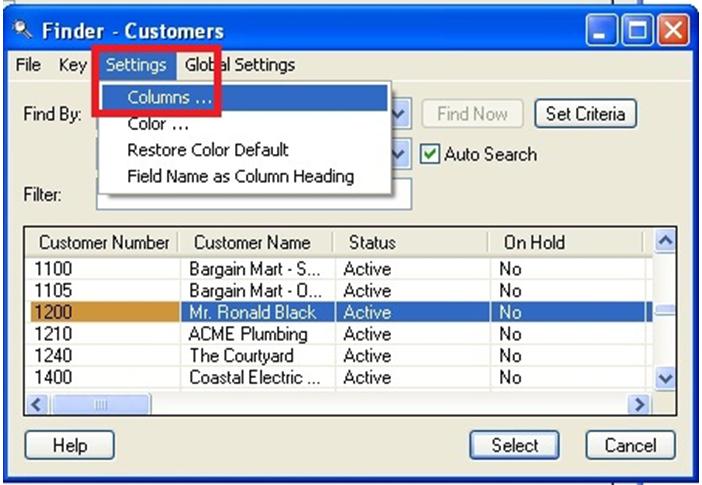Viewport: 702px width, 485px height.
Task: Click the horizontal scrollbar thumb
Action: [101, 405]
